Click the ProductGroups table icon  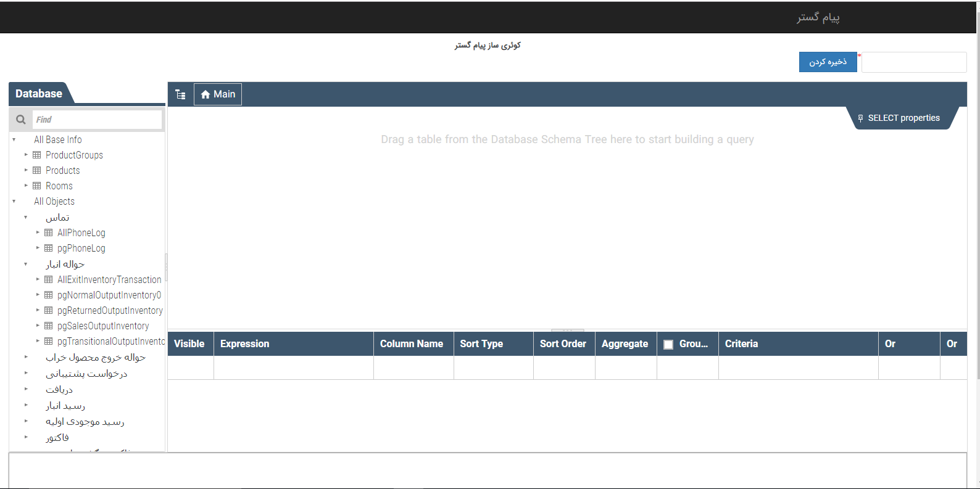37,155
